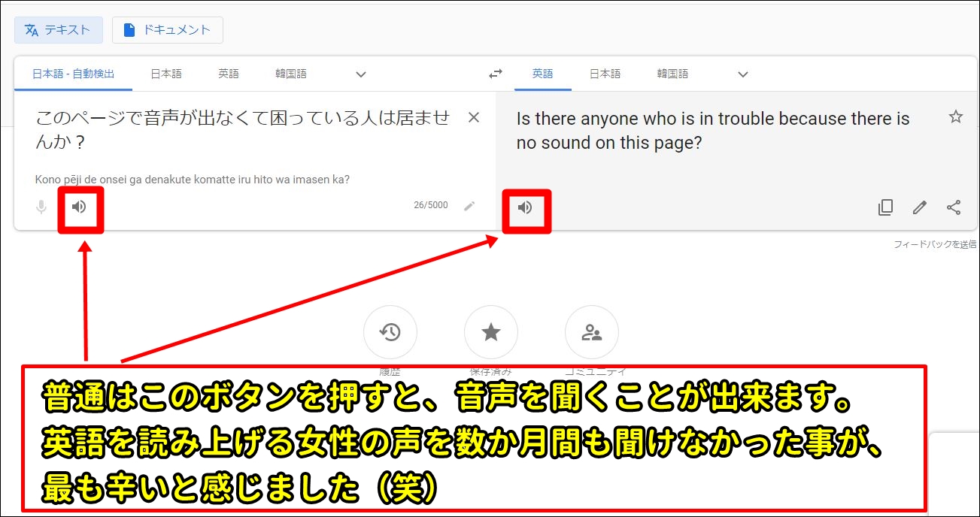Open saved translations star button
The image size is (980, 517).
(x=490, y=333)
